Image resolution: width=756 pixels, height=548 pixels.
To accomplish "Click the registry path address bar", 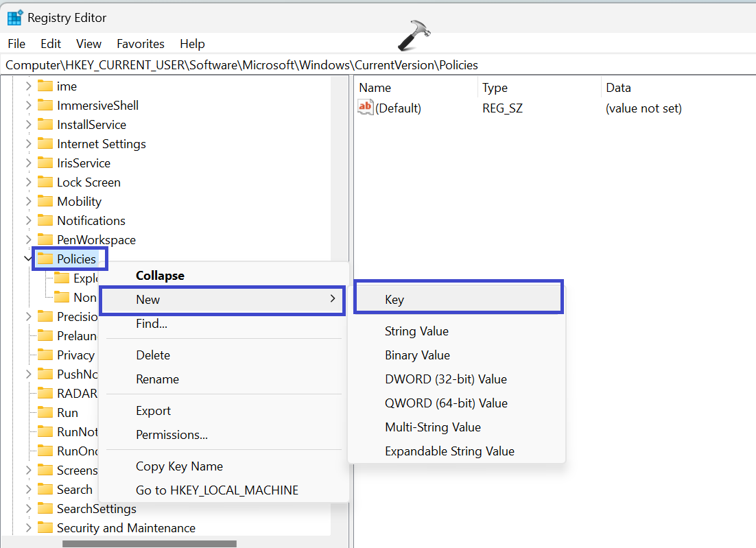I will [377, 65].
